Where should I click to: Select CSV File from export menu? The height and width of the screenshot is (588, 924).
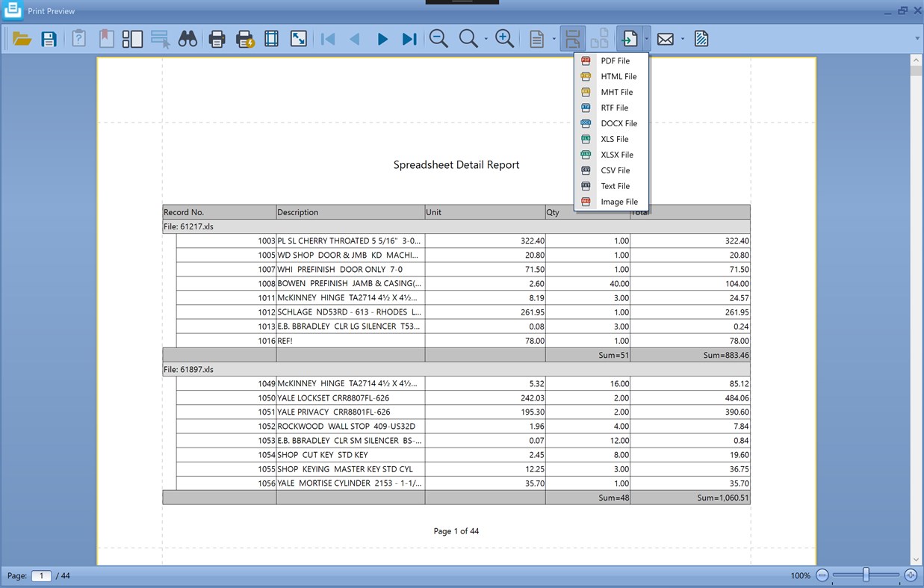point(613,170)
